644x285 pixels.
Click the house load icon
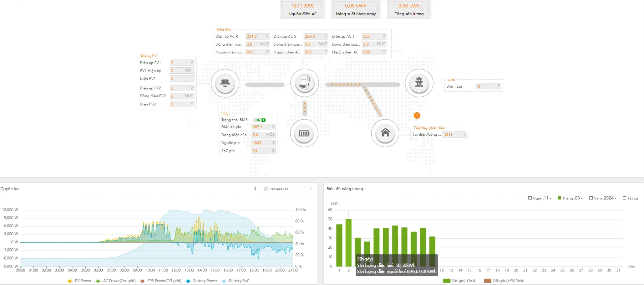pos(385,133)
